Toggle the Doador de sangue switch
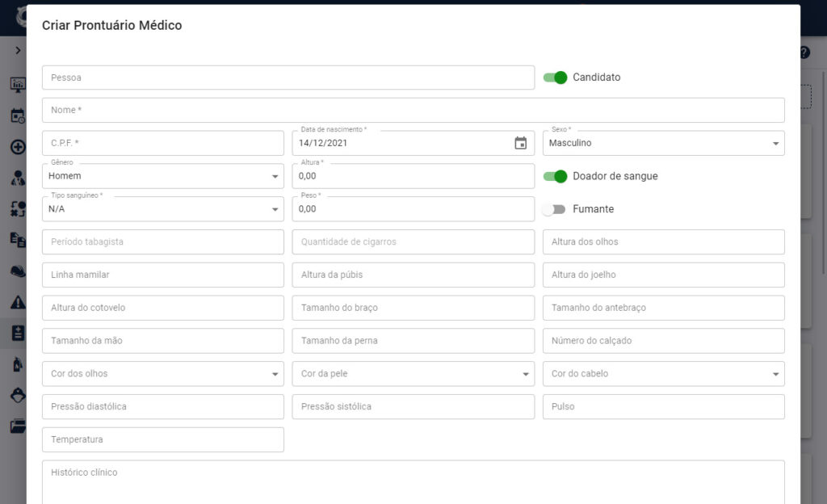 click(x=556, y=176)
